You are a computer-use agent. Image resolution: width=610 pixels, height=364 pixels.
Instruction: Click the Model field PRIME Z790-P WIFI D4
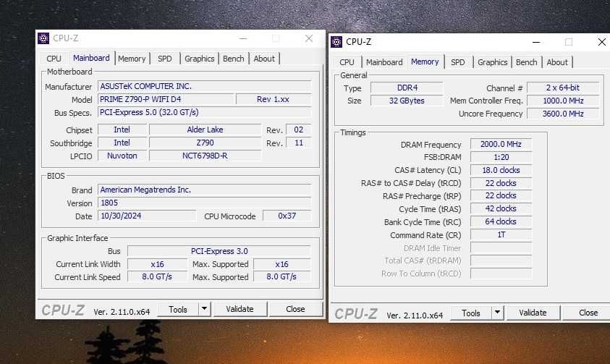166,99
